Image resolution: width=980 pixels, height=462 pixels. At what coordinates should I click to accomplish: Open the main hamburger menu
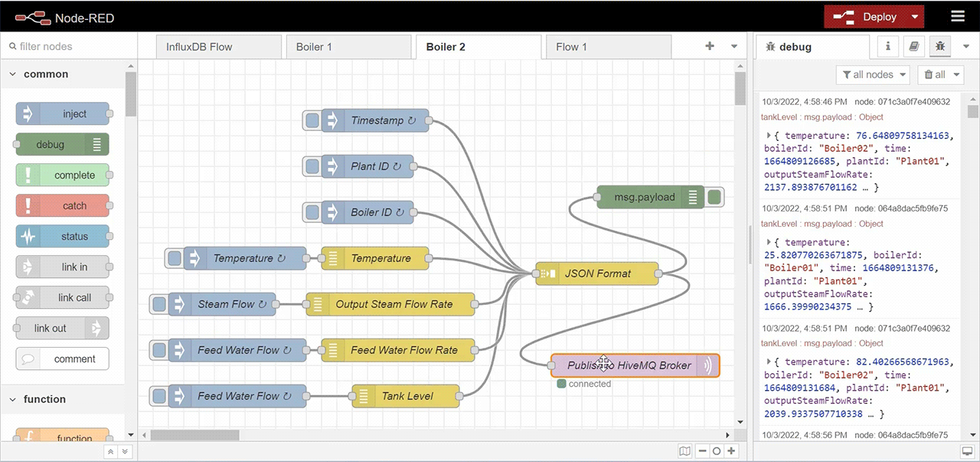tap(958, 16)
